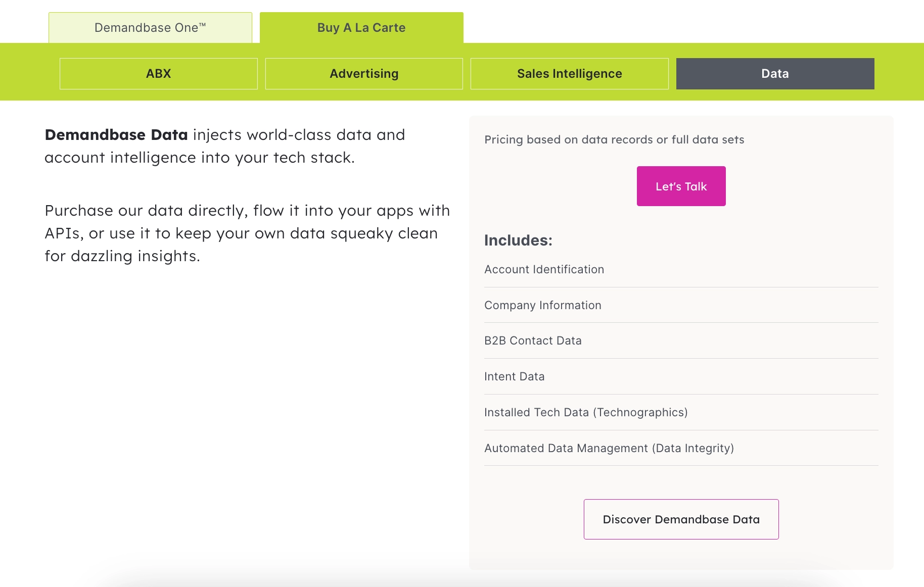Viewport: 924px width, 587px height.
Task: Open the ABX product tab
Action: 159,74
